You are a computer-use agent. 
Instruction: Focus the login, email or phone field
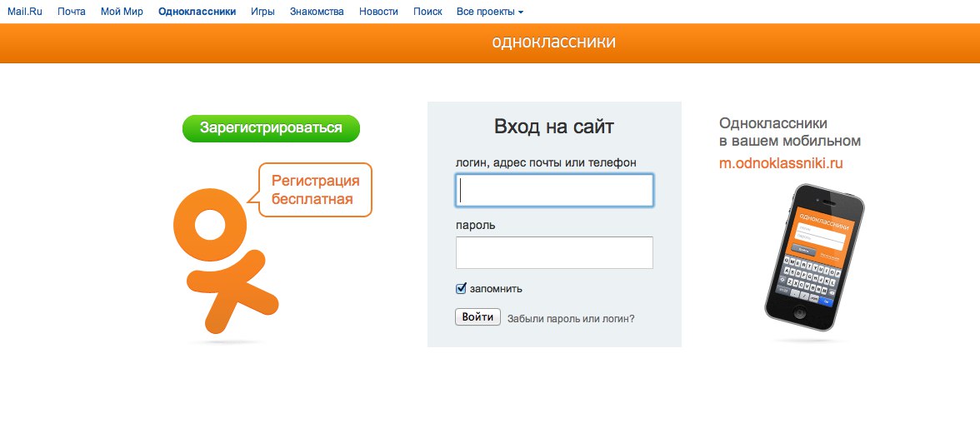(554, 191)
